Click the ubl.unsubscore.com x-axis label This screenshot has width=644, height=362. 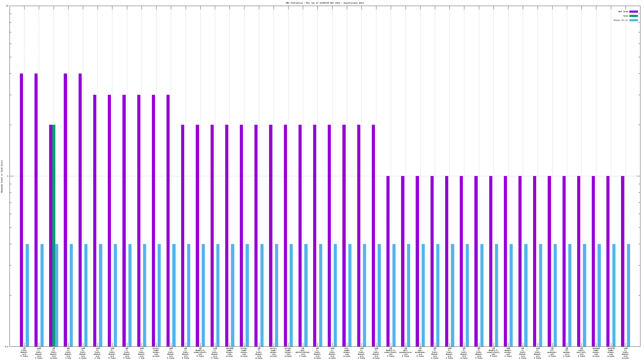point(406,352)
